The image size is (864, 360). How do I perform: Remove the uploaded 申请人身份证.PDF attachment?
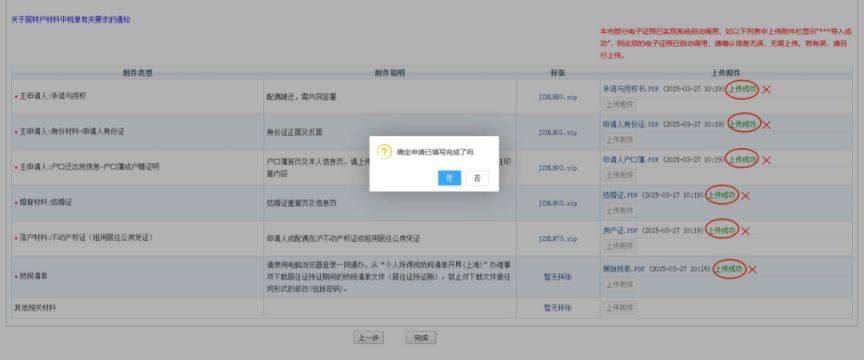click(x=766, y=125)
